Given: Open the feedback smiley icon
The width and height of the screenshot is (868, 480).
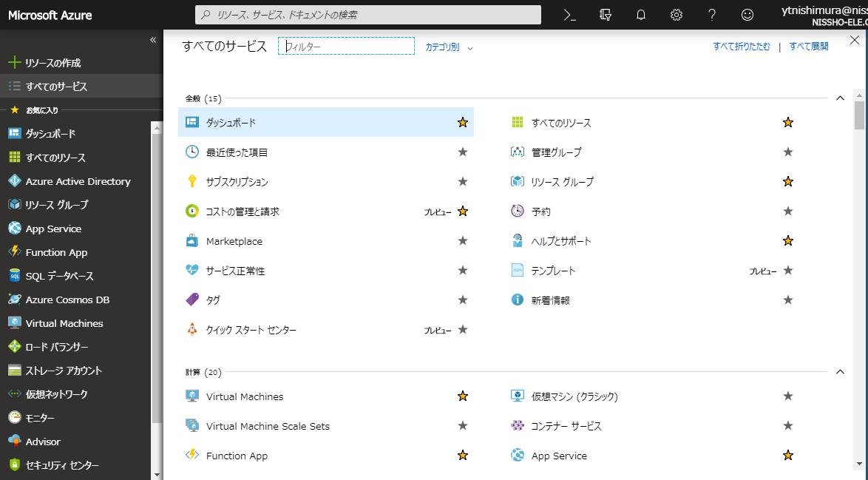Looking at the screenshot, I should 747,15.
